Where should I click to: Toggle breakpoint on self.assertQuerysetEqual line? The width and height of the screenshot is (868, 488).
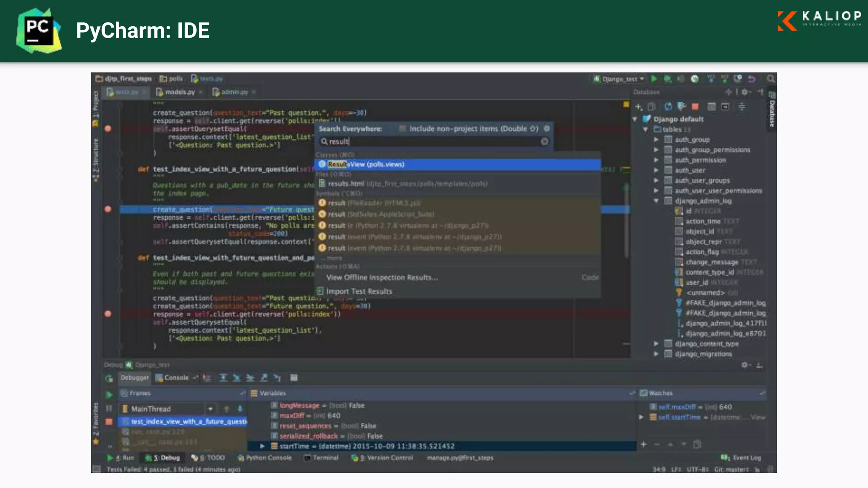tap(108, 129)
